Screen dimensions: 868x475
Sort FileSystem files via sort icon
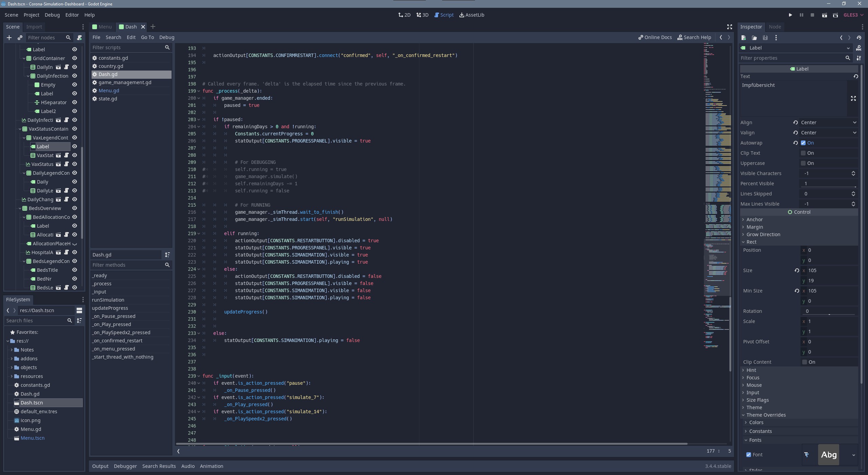tap(79, 321)
